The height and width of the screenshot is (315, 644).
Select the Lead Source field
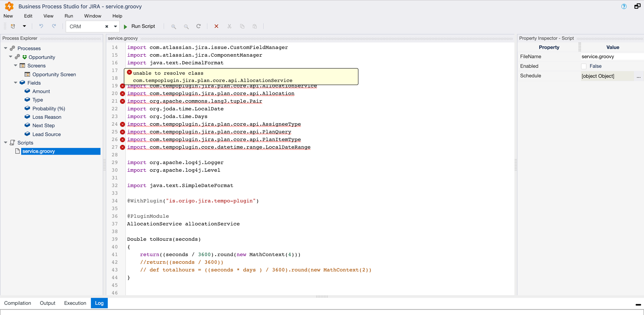pos(47,134)
